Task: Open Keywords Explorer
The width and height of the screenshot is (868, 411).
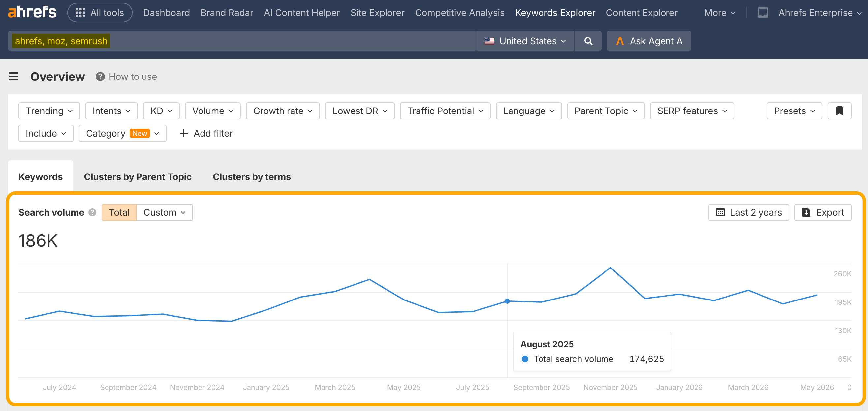Action: point(555,13)
